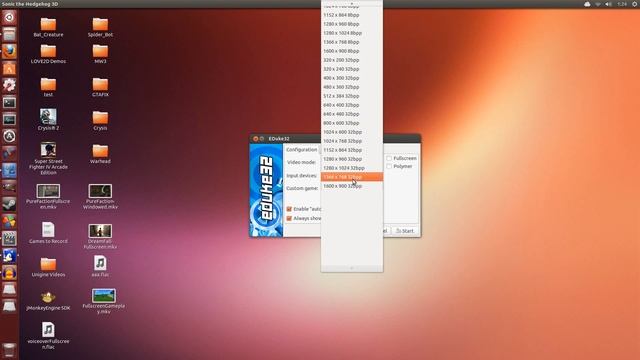Open the Trash in the launcher
This screenshot has width=640, height=360.
(9, 350)
